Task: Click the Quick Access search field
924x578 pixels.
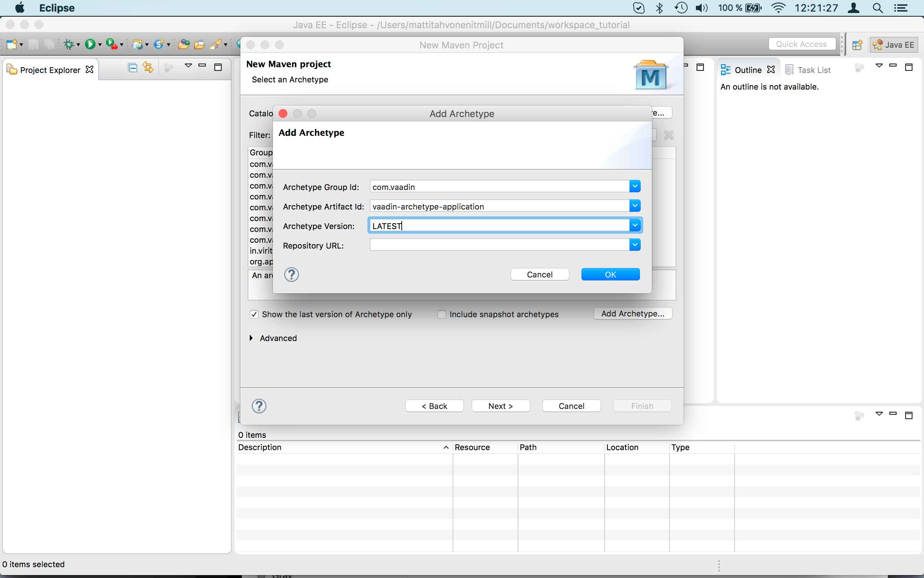Action: click(x=802, y=44)
